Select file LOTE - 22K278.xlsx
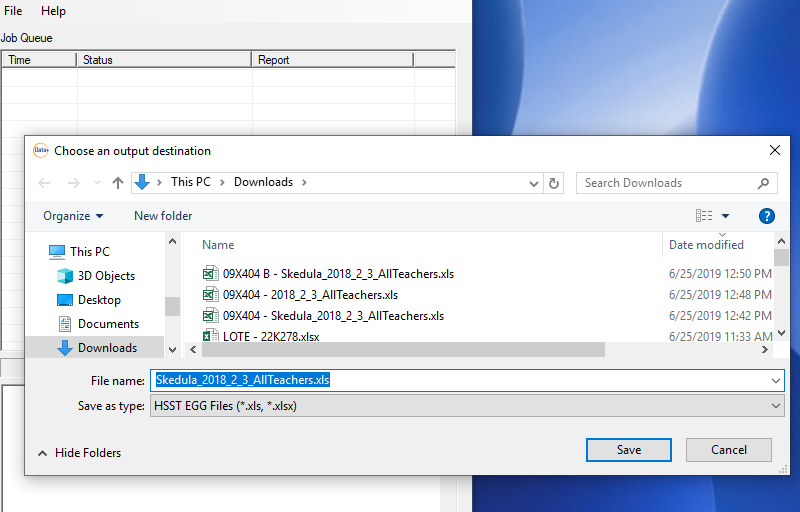The width and height of the screenshot is (800, 512). (271, 337)
